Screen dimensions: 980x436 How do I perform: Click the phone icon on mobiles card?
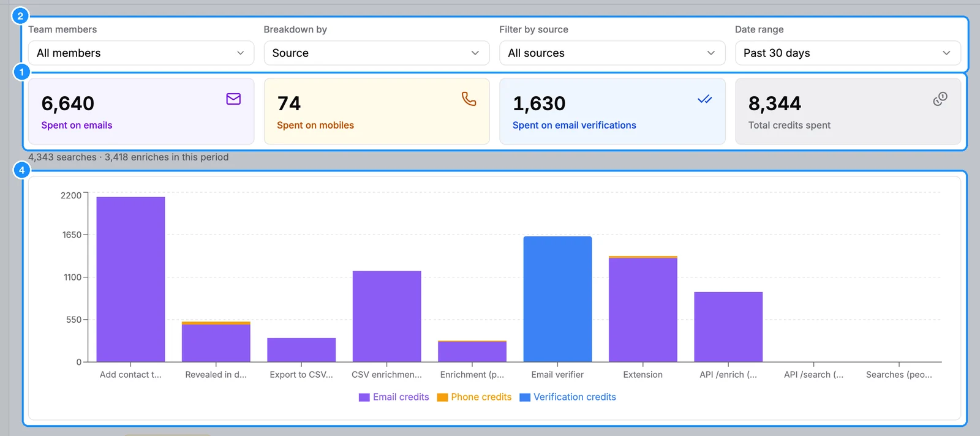point(469,99)
